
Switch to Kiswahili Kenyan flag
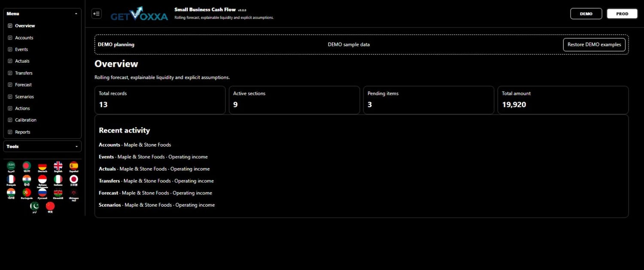click(x=58, y=194)
